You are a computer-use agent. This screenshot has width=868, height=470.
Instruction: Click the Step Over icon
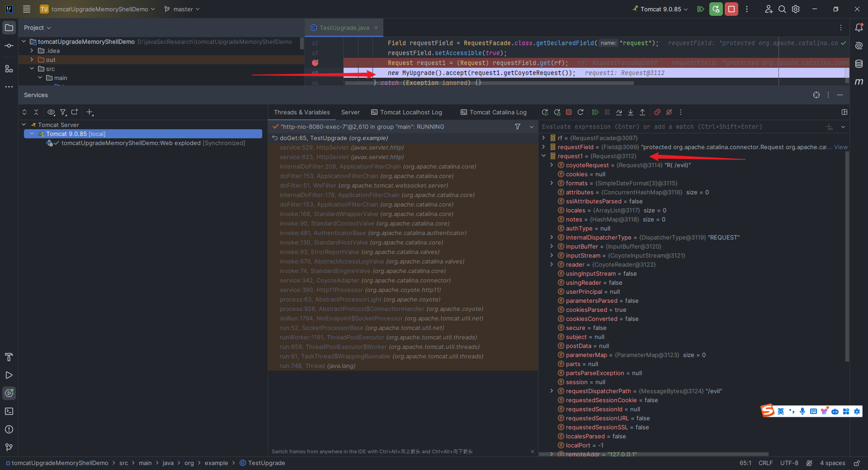[619, 112]
